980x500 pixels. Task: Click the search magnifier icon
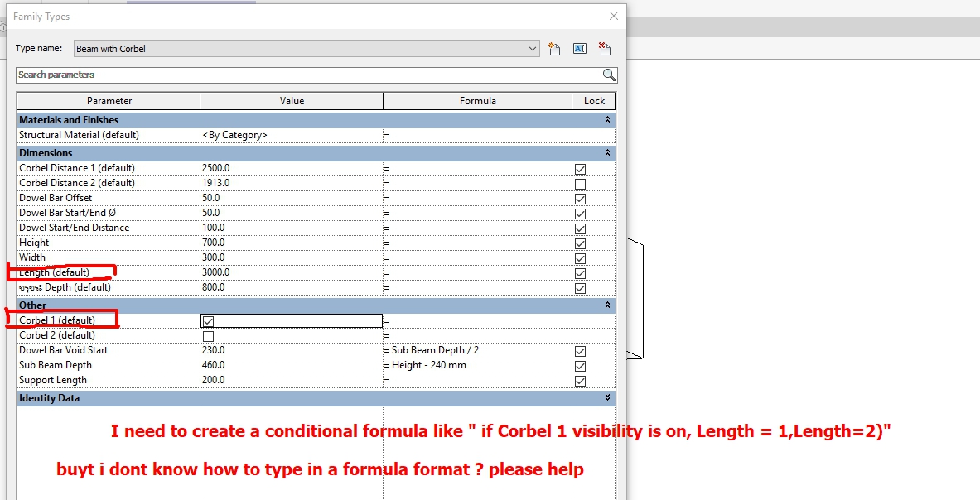point(609,75)
